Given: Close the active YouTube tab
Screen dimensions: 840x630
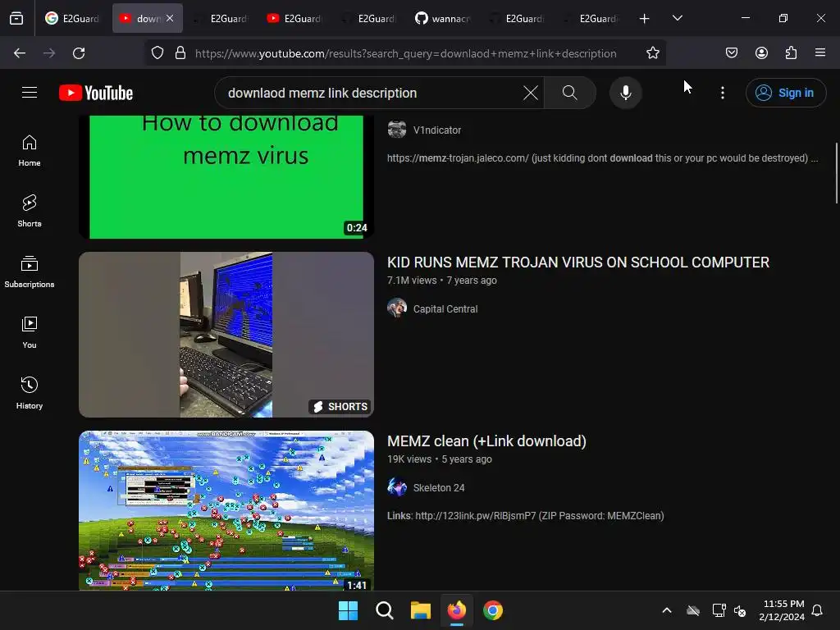Looking at the screenshot, I should tap(170, 18).
